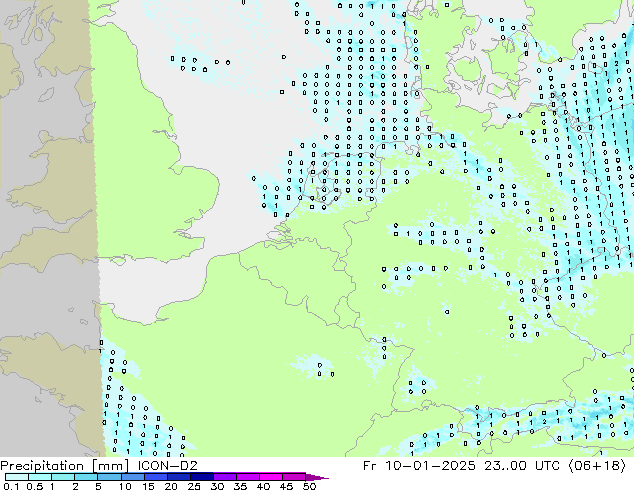Click the 'ICON-D2' model label
Image resolution: width=634 pixels, height=490 pixels.
(x=167, y=465)
